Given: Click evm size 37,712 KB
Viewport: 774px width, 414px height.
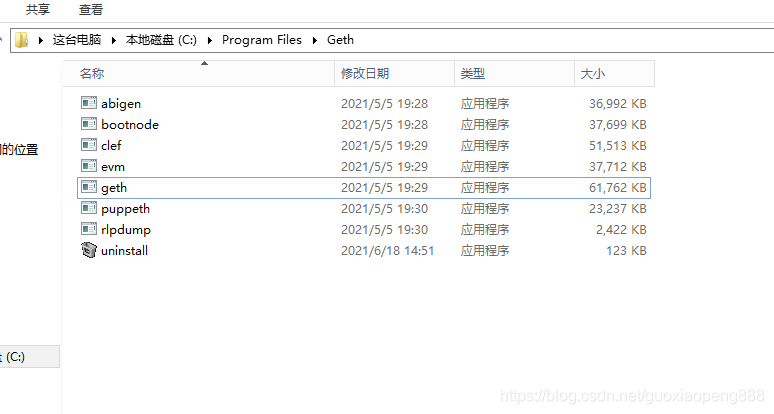Looking at the screenshot, I should [618, 167].
